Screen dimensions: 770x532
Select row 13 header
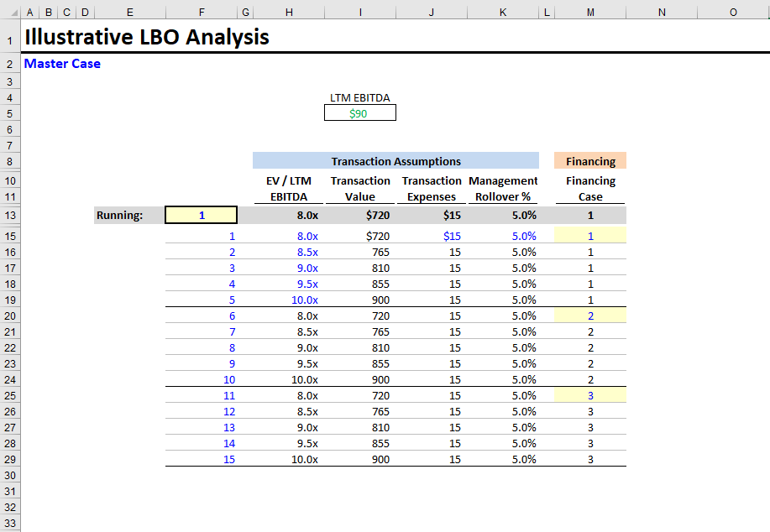[x=9, y=215]
